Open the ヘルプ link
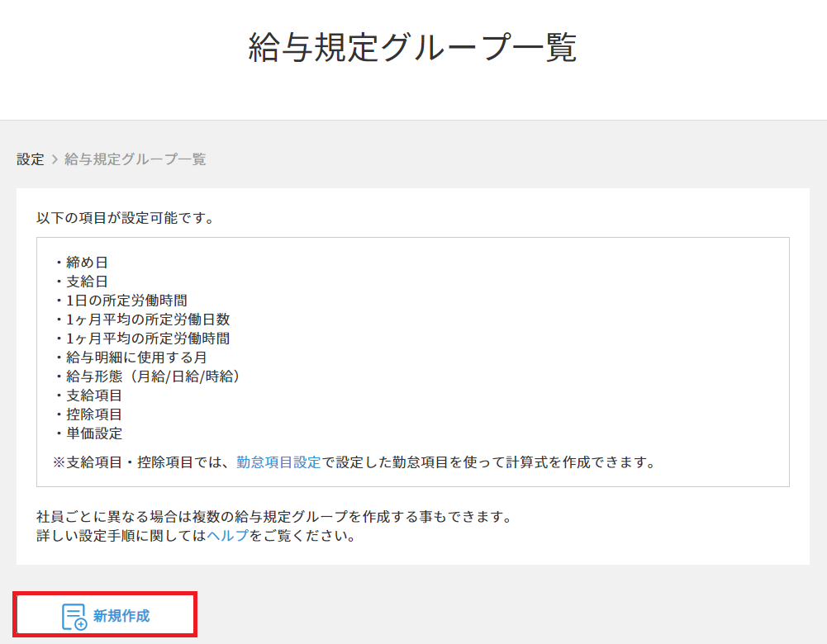The image size is (827, 644). click(227, 536)
